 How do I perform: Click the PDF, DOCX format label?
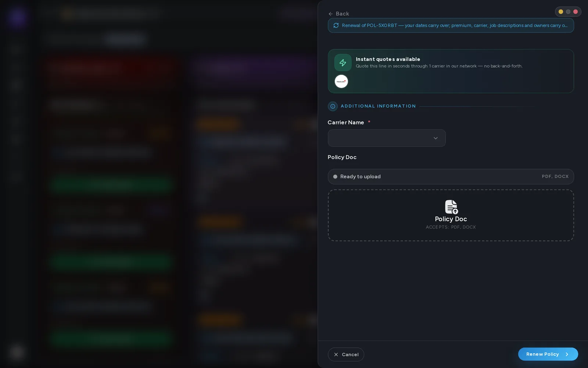(555, 177)
